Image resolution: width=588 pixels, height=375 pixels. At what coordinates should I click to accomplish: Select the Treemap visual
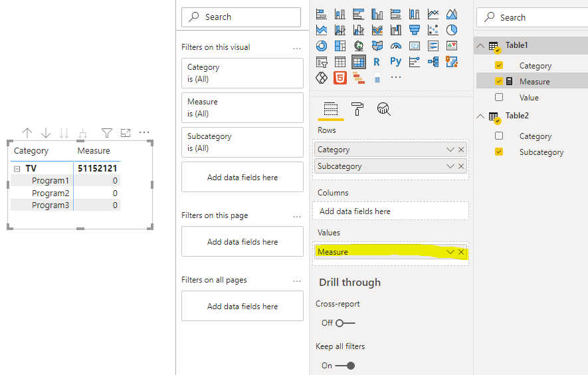click(x=340, y=46)
